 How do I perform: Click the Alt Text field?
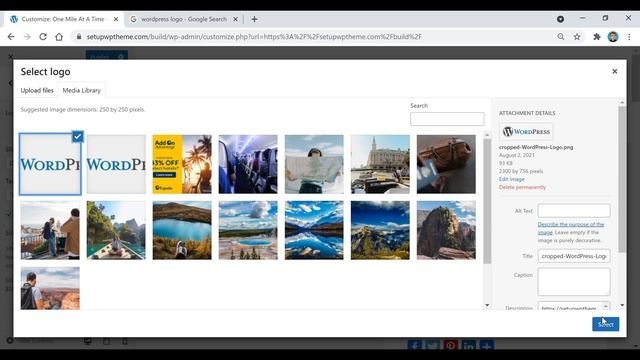574,211
